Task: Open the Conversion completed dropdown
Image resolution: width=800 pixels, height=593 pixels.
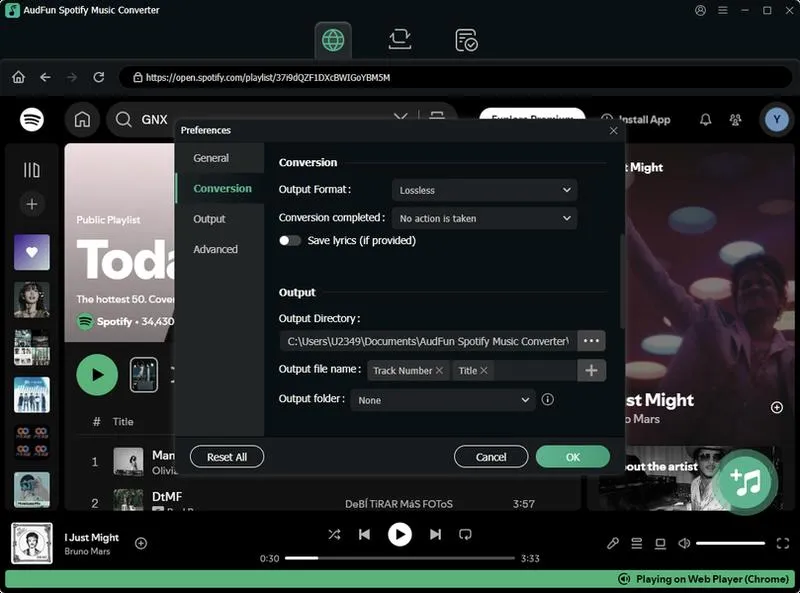Action: coord(484,218)
